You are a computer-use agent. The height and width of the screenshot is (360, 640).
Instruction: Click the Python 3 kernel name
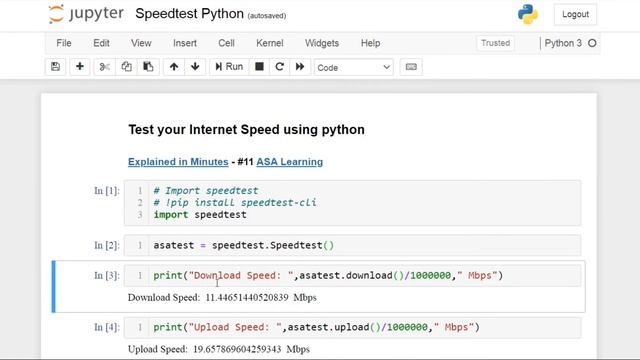point(563,43)
